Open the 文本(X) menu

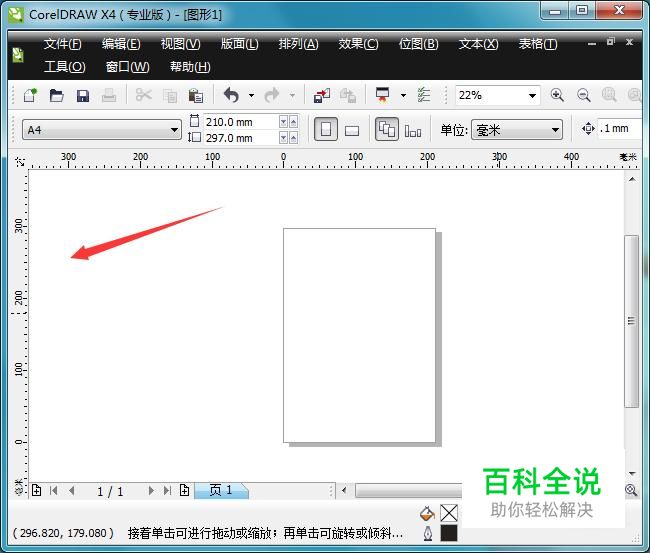(479, 44)
